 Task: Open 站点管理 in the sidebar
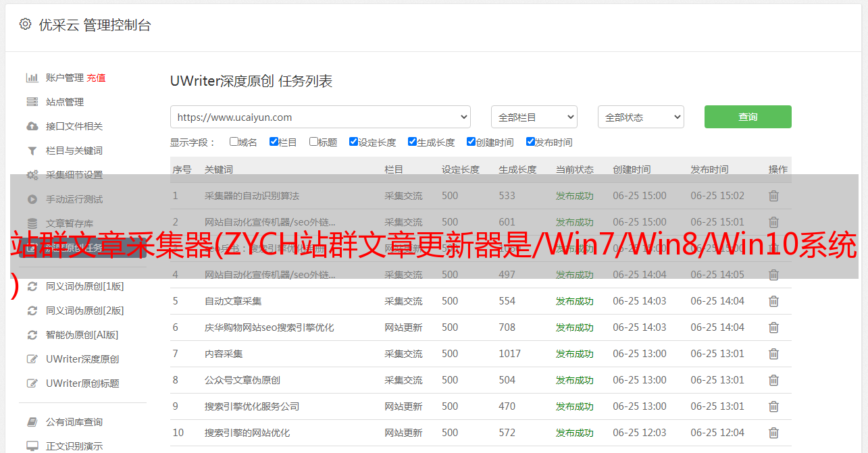pyautogui.click(x=65, y=102)
